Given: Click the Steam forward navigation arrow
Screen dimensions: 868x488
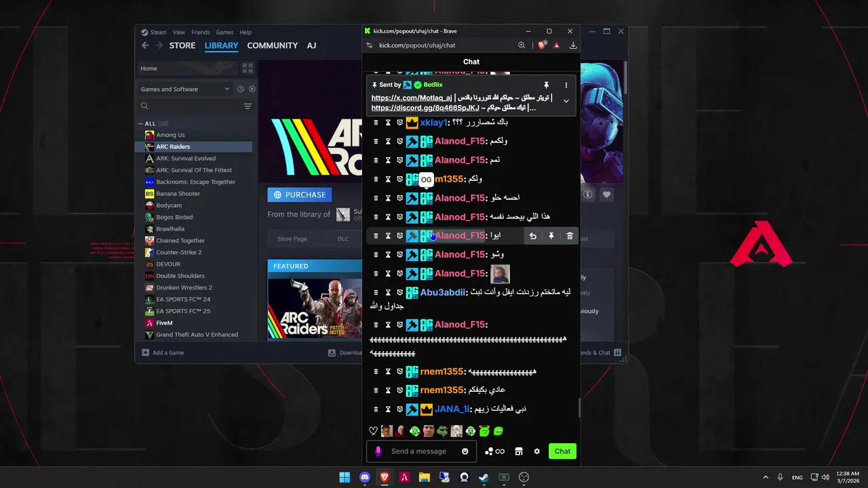Looking at the screenshot, I should (x=159, y=45).
